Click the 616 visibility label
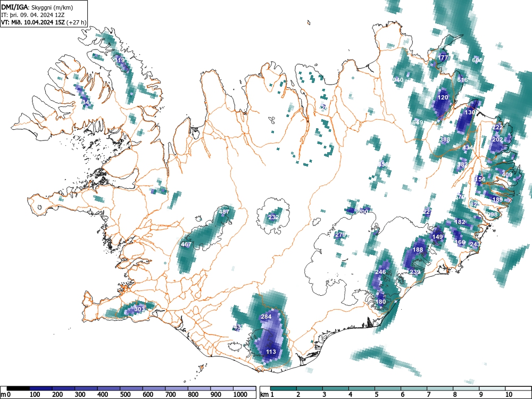 462,80
